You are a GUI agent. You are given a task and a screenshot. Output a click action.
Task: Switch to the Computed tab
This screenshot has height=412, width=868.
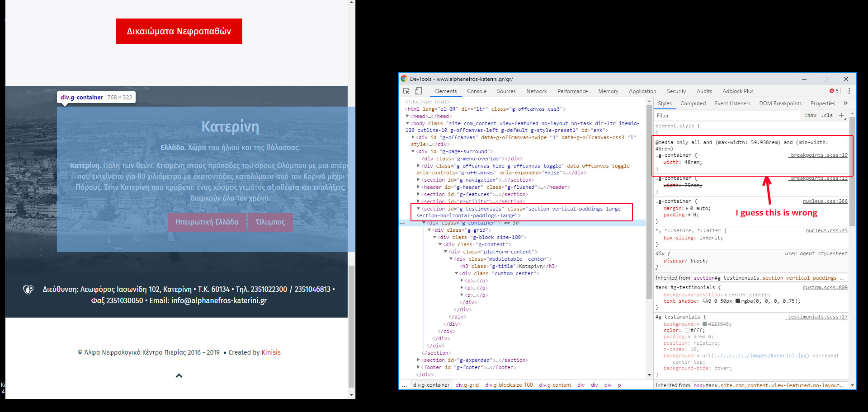coord(693,103)
